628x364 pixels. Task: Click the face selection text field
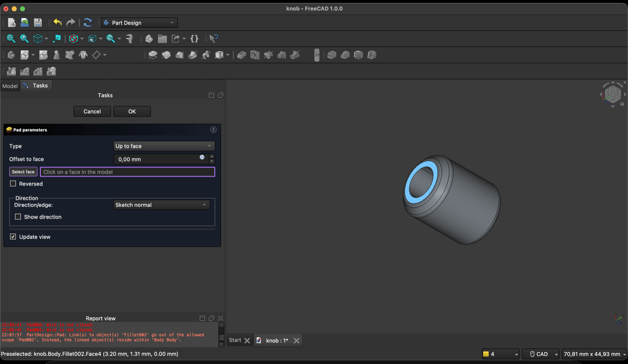coord(128,172)
